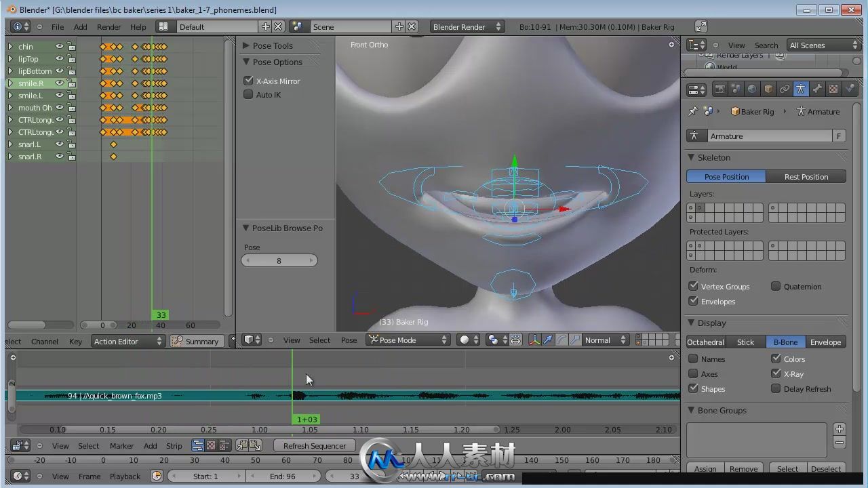Select the rotate manipulator arc icon

pos(561,340)
